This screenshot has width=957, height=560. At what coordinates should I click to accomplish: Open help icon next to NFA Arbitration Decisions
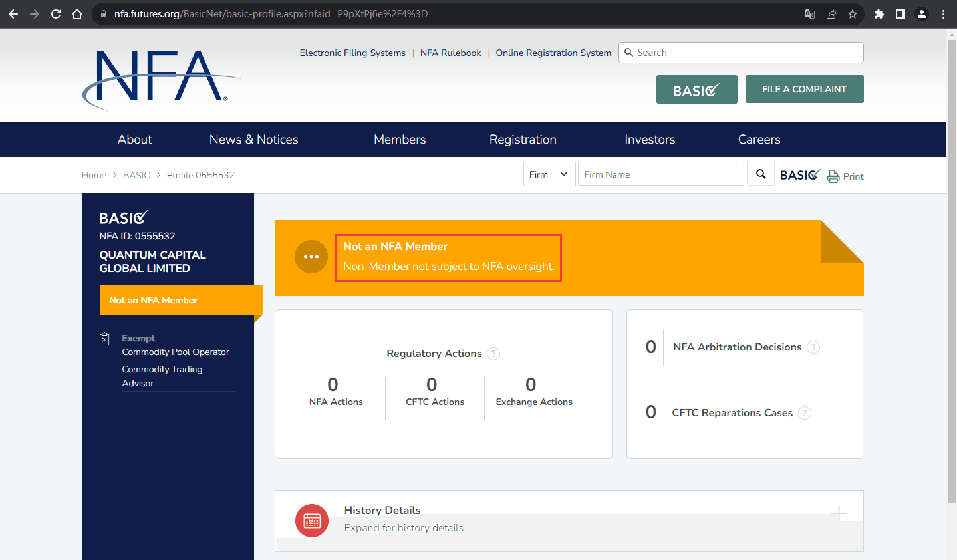(813, 347)
